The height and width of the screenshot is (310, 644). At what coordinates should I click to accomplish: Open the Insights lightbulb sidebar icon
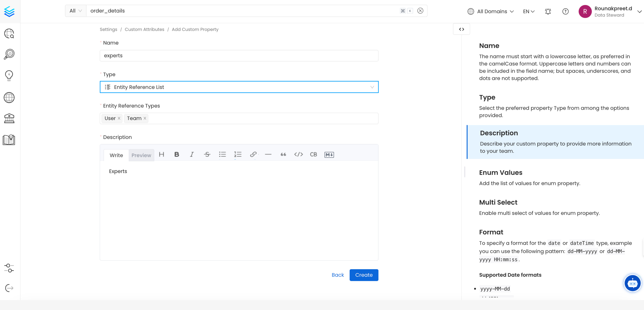[x=9, y=75]
